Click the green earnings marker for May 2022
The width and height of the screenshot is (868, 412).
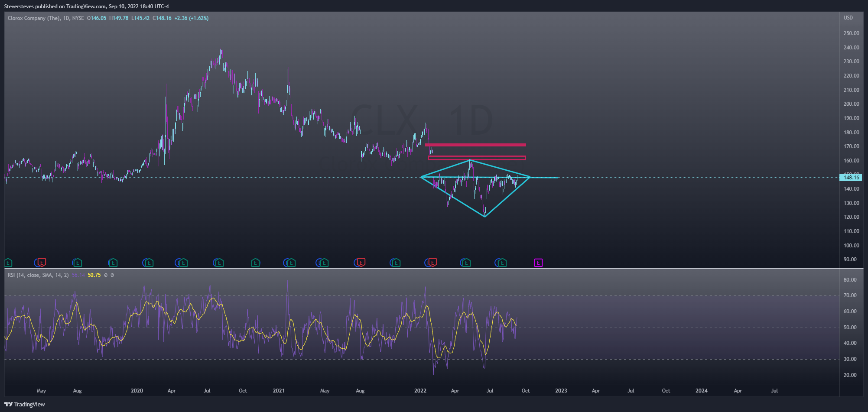(x=466, y=263)
